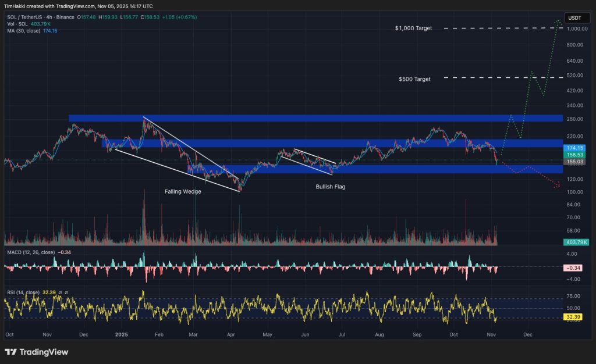Click the green 403.79K volume tag

click(576, 242)
